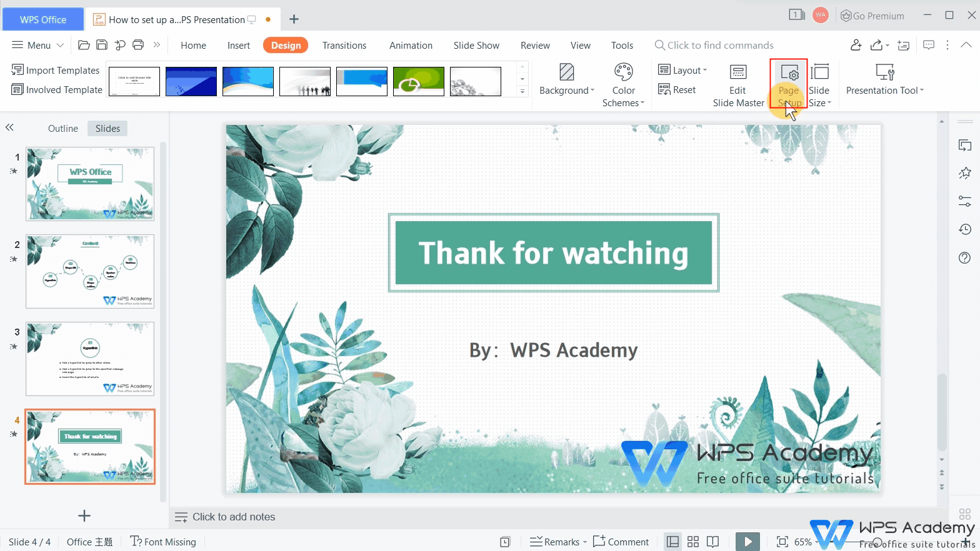Click the Reset icon button
980x551 pixels.
pyautogui.click(x=677, y=90)
